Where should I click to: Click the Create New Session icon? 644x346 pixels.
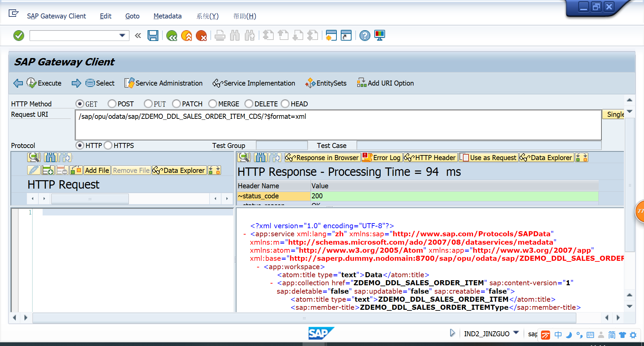331,35
